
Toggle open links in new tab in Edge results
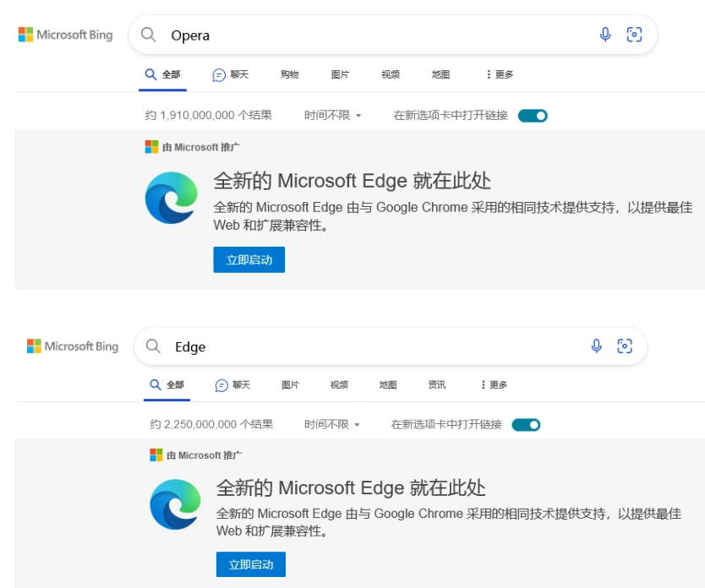[x=526, y=425]
